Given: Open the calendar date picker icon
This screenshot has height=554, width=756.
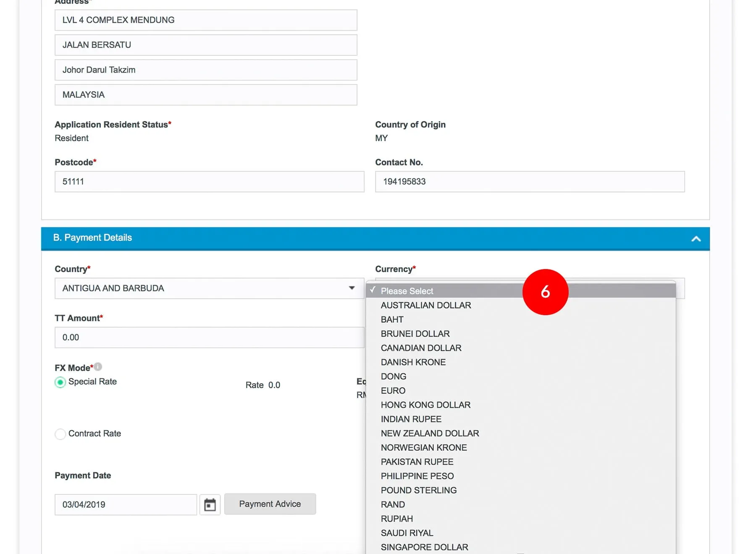Looking at the screenshot, I should (210, 504).
